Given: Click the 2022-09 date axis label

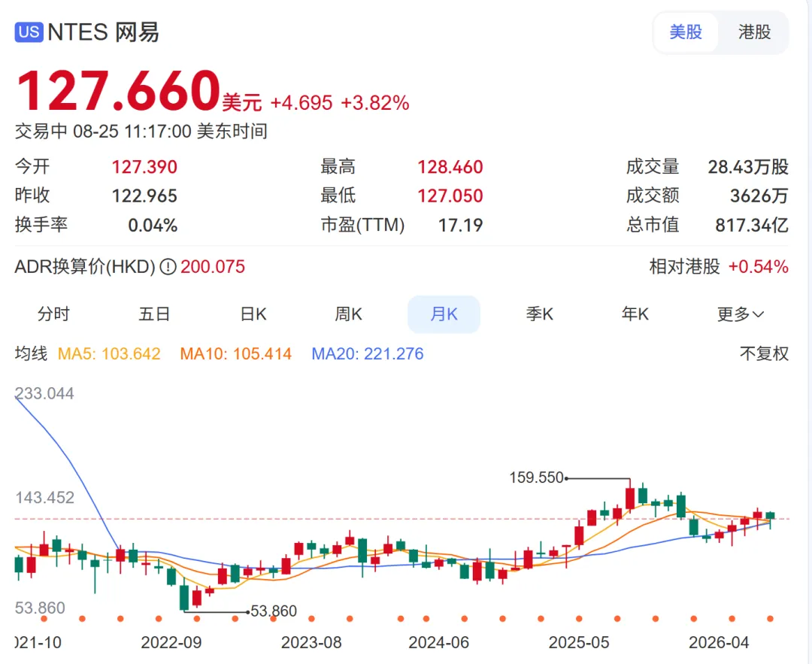Looking at the screenshot, I should [171, 643].
